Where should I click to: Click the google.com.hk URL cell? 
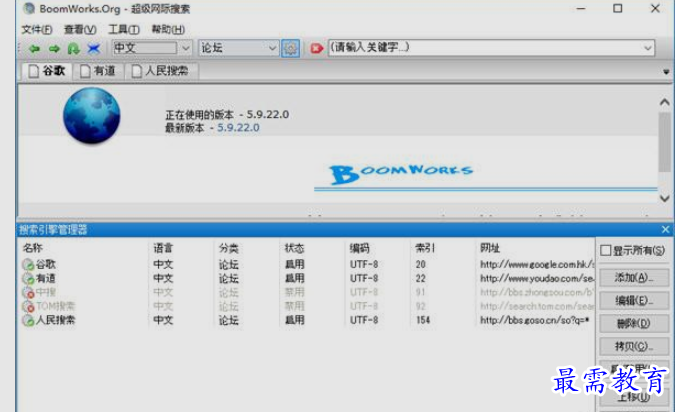point(537,264)
